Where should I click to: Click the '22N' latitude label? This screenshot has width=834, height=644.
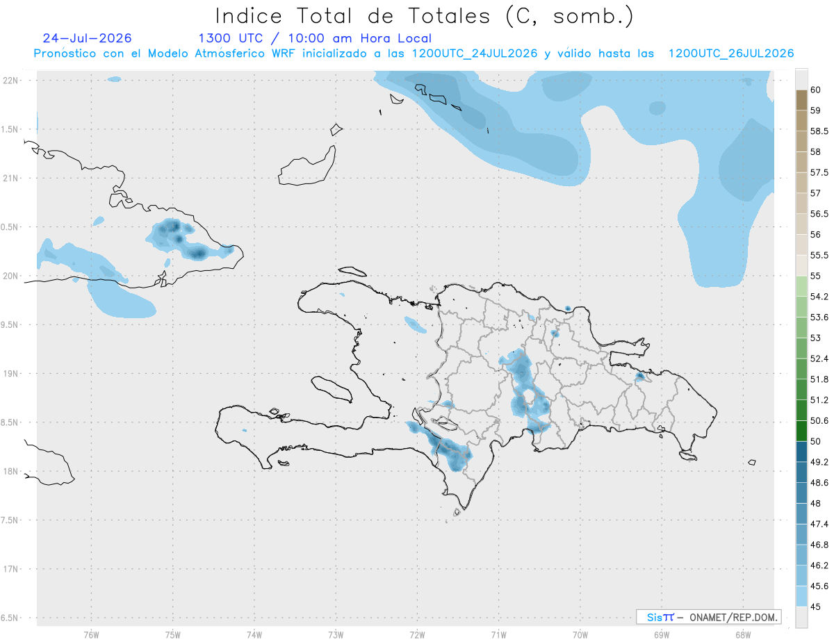pos(11,80)
